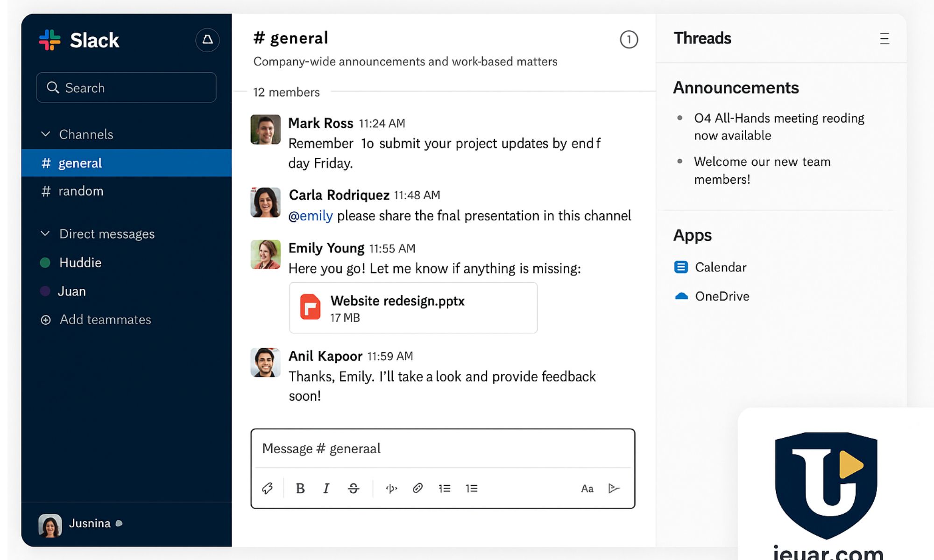The width and height of the screenshot is (934, 560).
Task: Open the OneDrive app
Action: 722,296
